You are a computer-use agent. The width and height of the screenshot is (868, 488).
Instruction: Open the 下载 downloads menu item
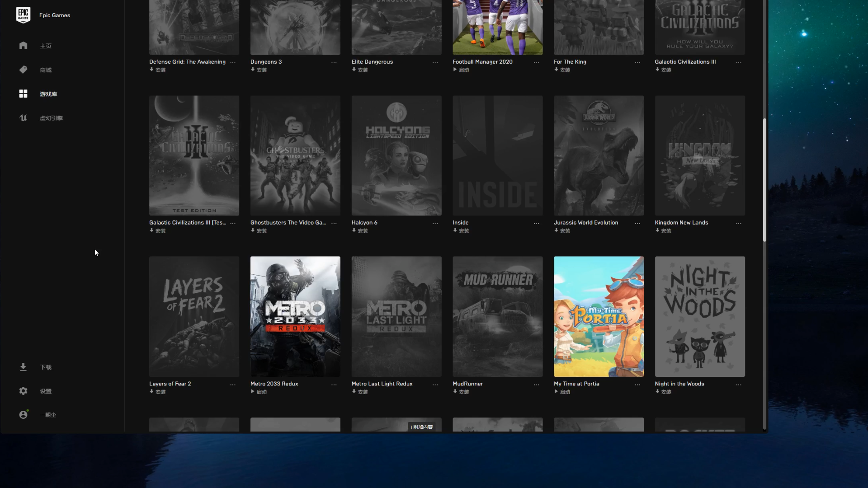pyautogui.click(x=46, y=367)
